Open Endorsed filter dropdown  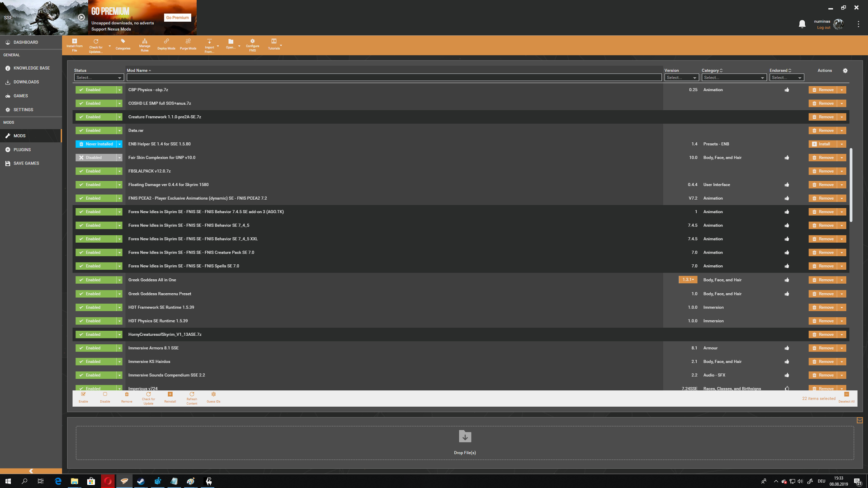pos(787,78)
